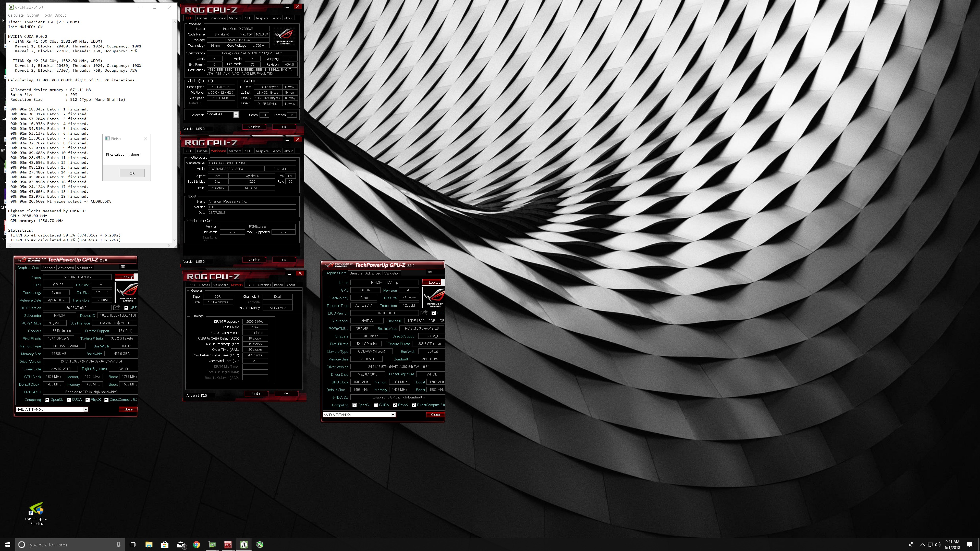Click the GPUPI output vertical scrollbar

175,131
